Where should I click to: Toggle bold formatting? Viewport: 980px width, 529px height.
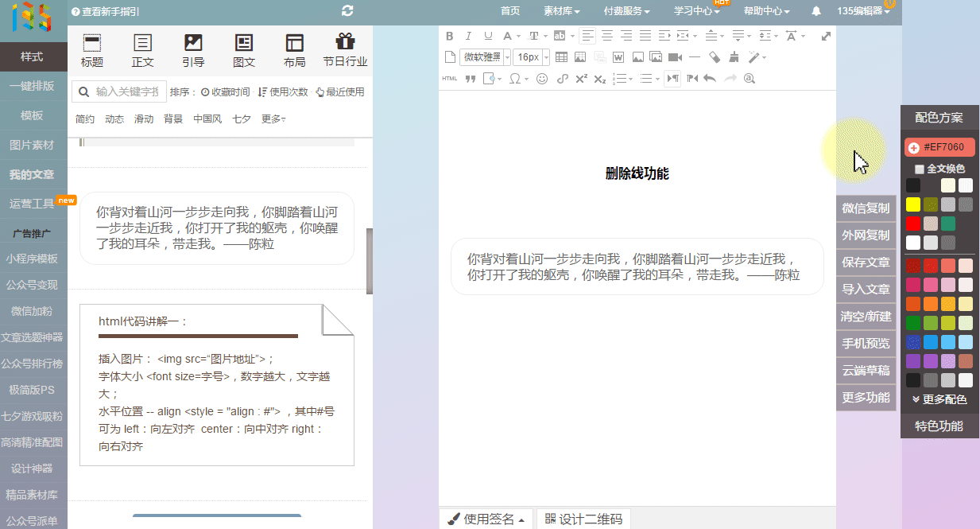point(450,36)
